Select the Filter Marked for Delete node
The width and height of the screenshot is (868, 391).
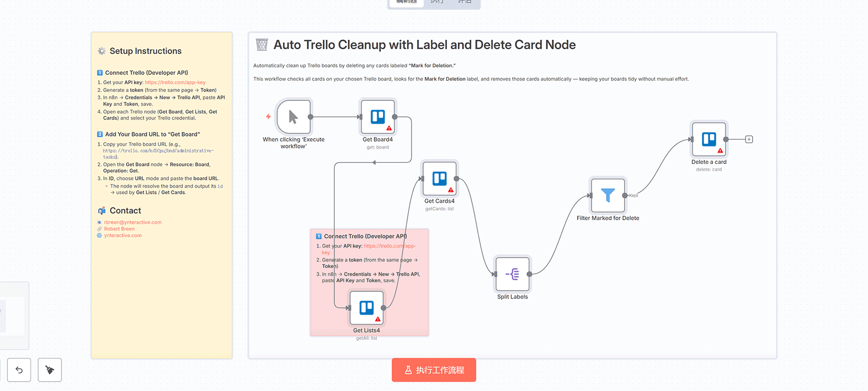pos(608,195)
